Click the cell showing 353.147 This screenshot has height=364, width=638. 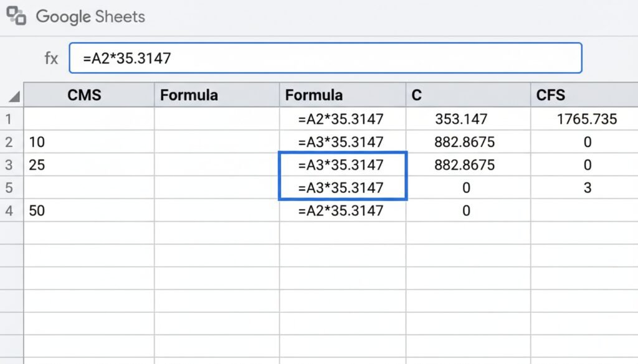(x=469, y=119)
